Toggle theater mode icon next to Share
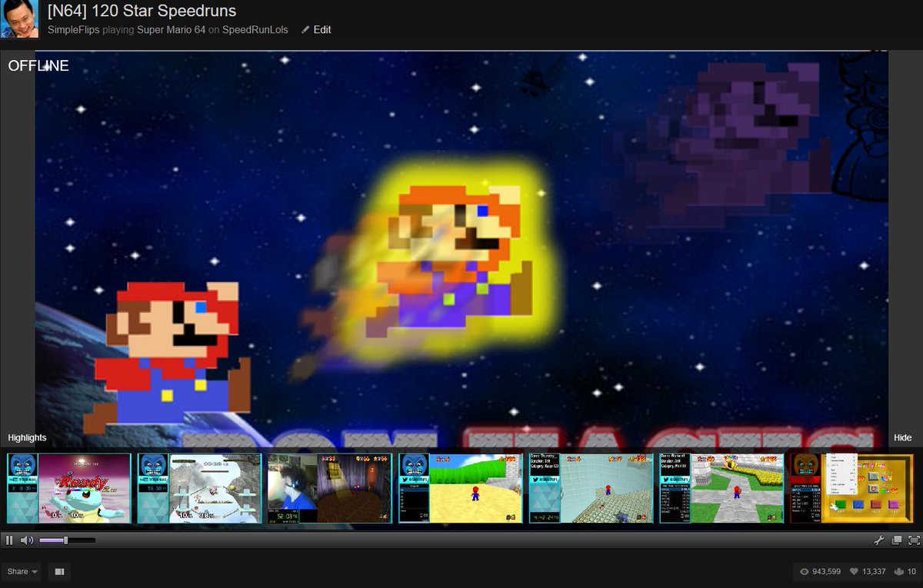923x588 pixels. point(58,571)
